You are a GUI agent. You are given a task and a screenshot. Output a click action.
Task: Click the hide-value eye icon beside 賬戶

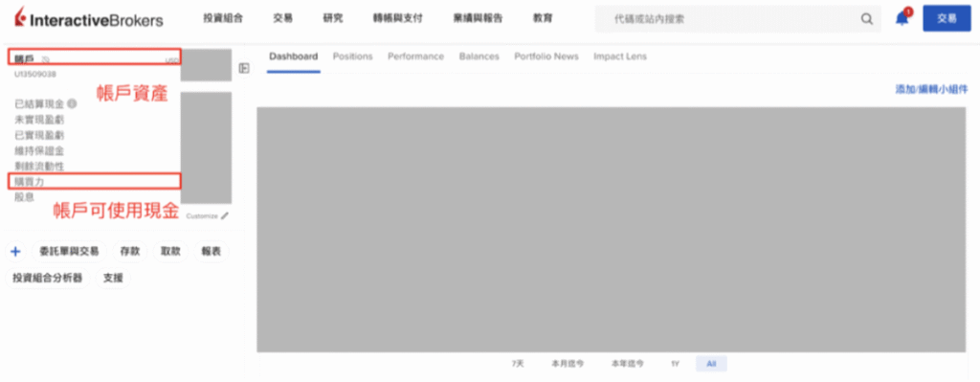click(x=45, y=60)
